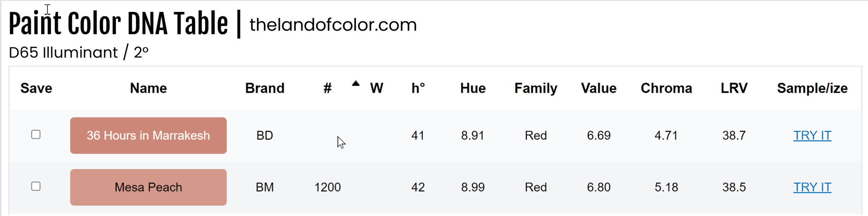Sort table by Name column header

pos(148,88)
